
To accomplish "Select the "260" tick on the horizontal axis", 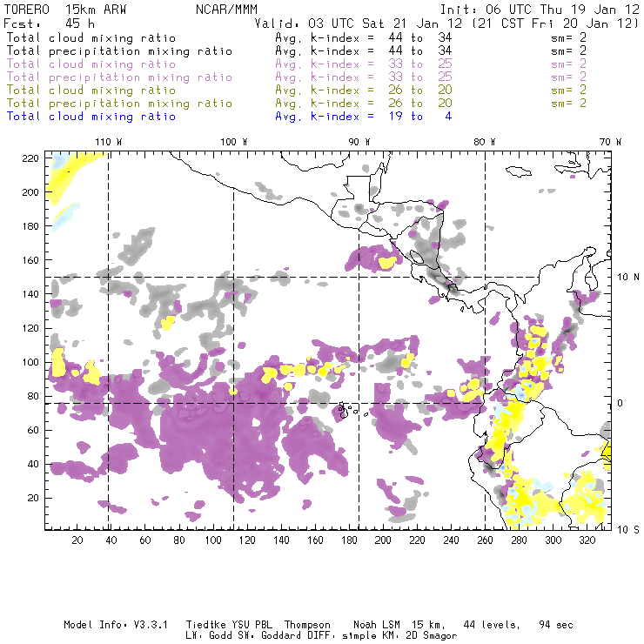I will coord(485,540).
